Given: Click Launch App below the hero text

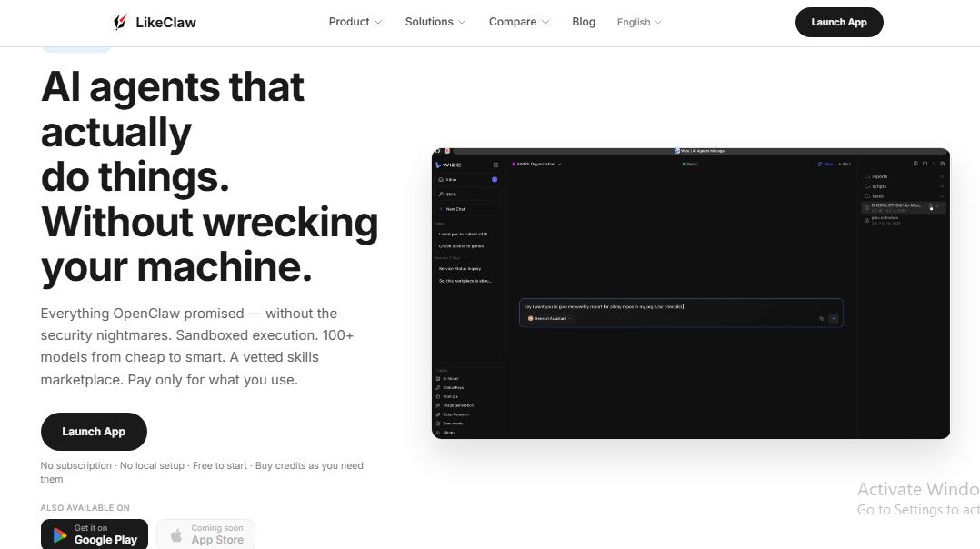Looking at the screenshot, I should [x=94, y=432].
